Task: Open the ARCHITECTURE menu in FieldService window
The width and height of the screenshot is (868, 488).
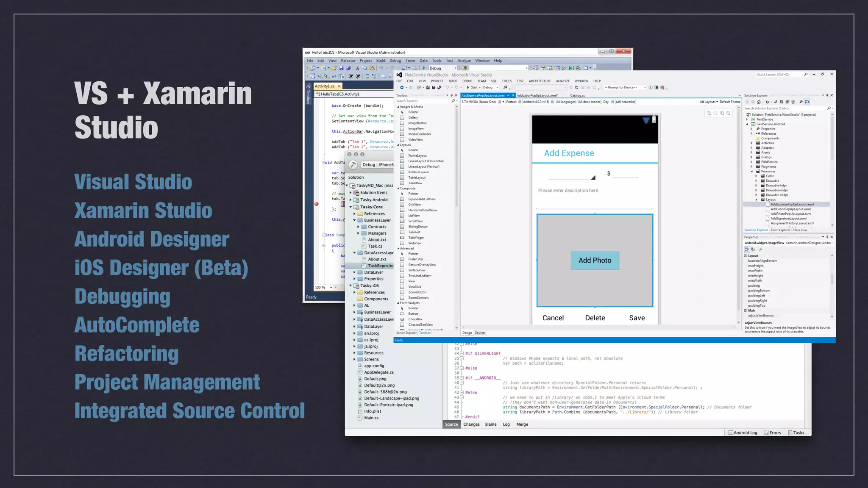Action: [x=540, y=81]
